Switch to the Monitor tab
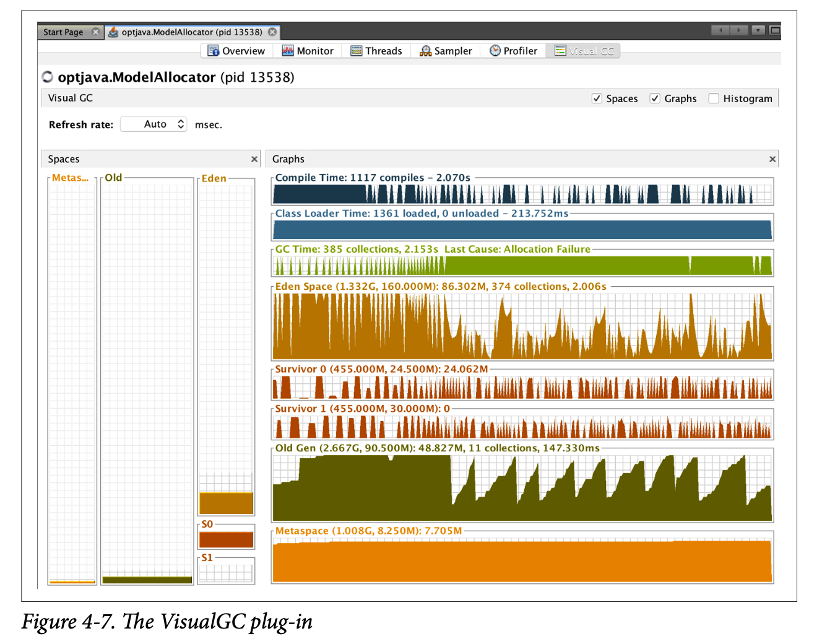This screenshot has height=644, width=822. (x=308, y=51)
